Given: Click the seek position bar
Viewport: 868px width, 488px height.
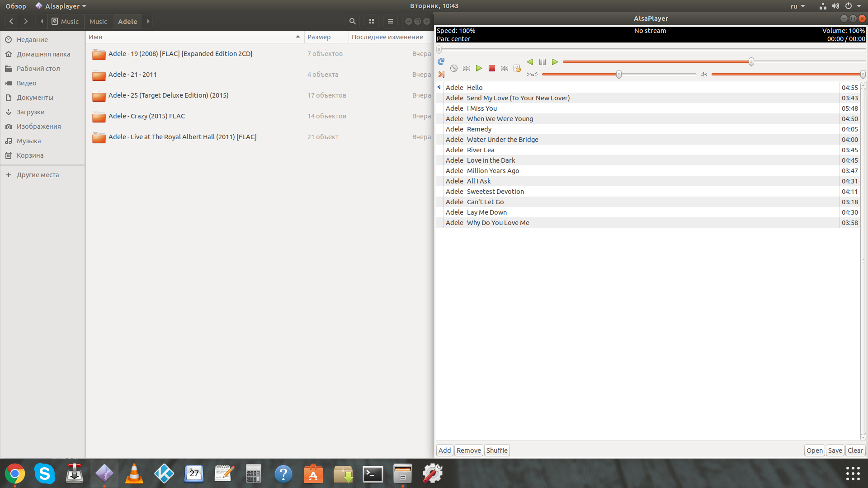Looking at the screenshot, I should pyautogui.click(x=651, y=49).
